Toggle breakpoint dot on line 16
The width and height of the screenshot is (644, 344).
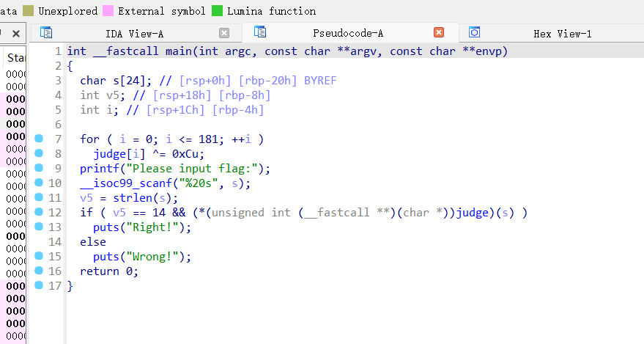click(x=39, y=271)
